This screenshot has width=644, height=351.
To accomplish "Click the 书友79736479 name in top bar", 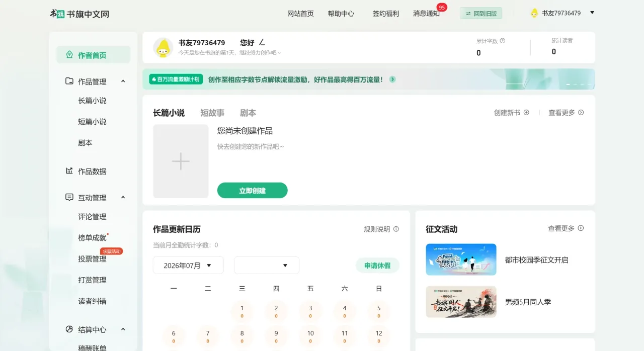I will [561, 13].
